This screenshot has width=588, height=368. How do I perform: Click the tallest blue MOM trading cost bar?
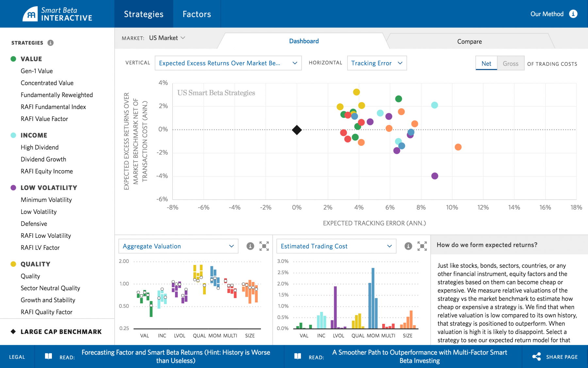pos(373,298)
